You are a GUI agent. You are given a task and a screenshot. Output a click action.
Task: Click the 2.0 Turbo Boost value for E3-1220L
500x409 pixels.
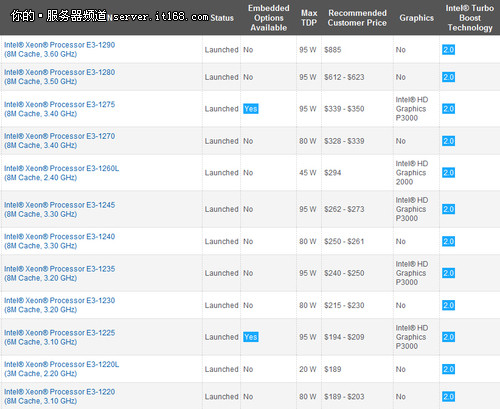[x=448, y=369]
